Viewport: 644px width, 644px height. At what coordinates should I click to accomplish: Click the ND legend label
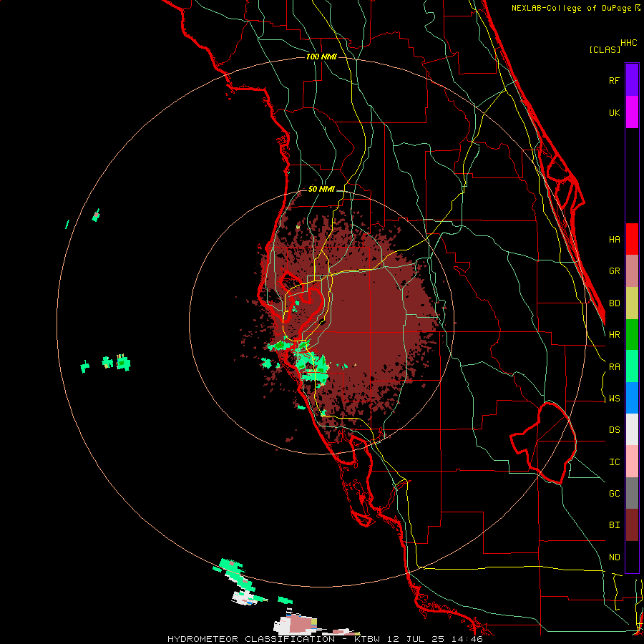[x=614, y=557]
